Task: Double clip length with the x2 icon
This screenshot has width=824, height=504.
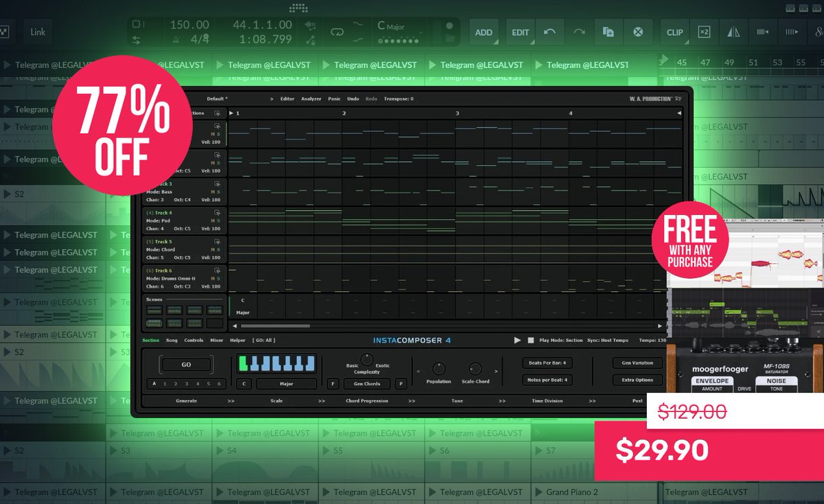Action: pos(704,32)
